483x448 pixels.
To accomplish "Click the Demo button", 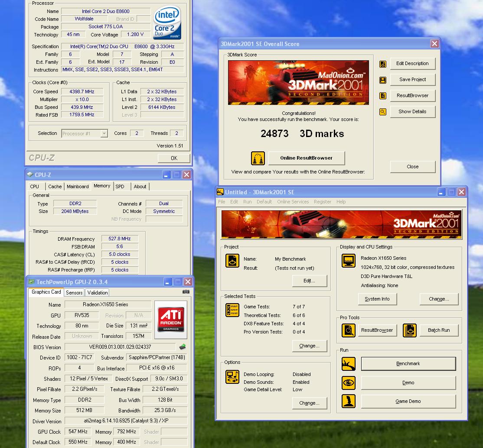I will tap(408, 383).
